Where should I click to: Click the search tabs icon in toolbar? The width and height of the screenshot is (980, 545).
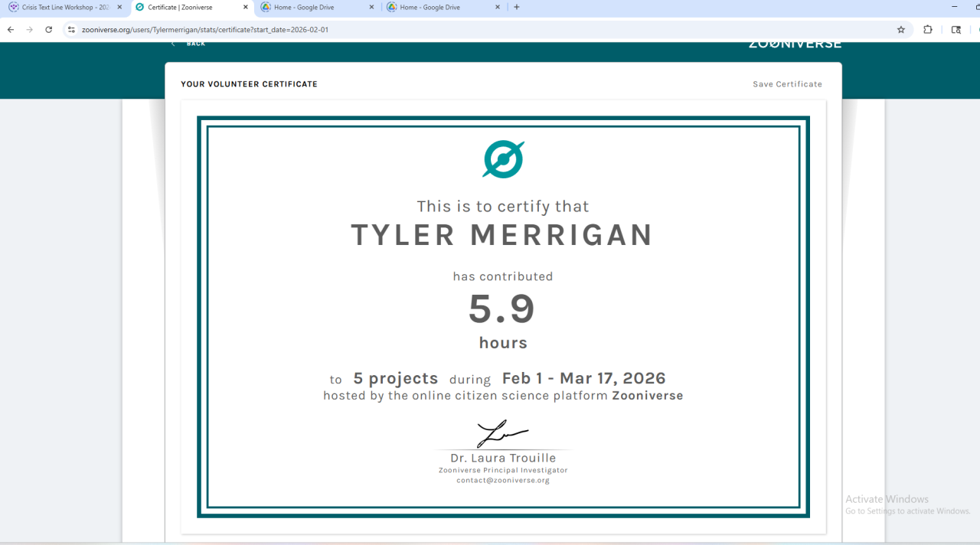click(x=956, y=30)
